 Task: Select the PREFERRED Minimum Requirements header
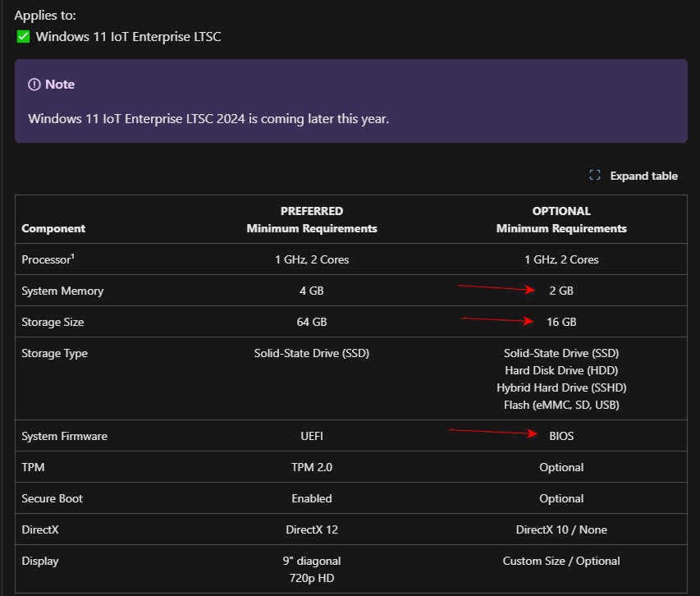pos(312,220)
